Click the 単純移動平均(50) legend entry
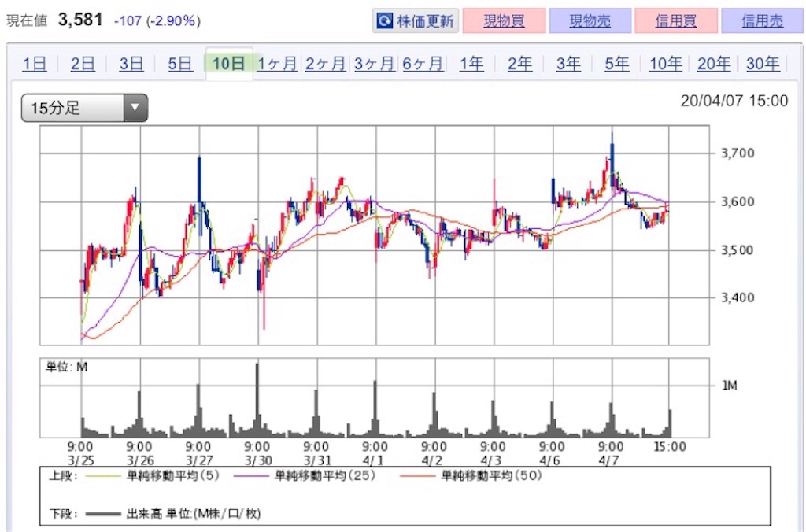 492,476
